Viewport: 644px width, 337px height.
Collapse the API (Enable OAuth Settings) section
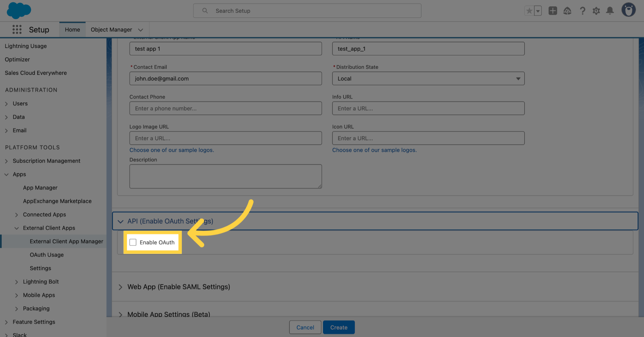click(120, 221)
